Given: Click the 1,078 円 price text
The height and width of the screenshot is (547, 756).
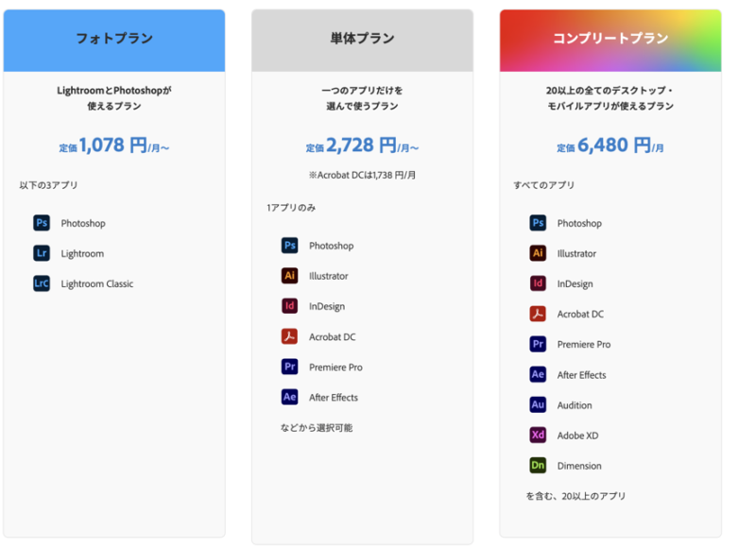Looking at the screenshot, I should coord(113,145).
